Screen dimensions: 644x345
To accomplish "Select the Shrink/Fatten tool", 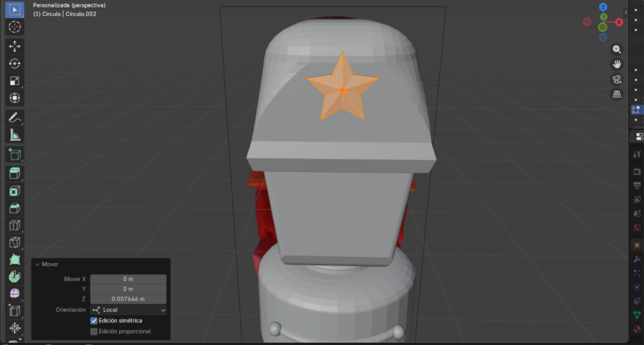I will click(14, 328).
